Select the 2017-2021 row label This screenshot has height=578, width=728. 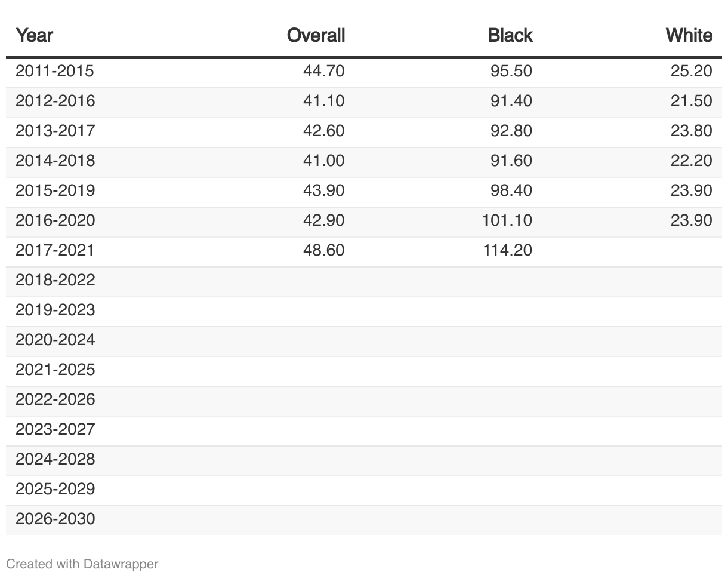[x=55, y=250]
